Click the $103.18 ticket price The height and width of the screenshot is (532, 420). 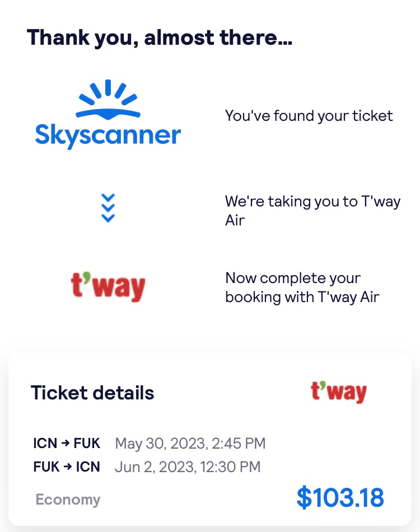(x=340, y=498)
